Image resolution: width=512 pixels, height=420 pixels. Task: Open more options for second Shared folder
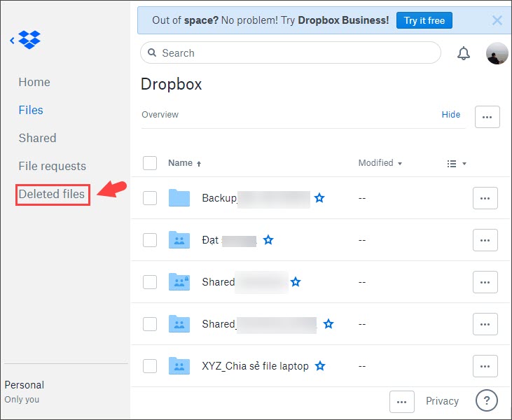click(485, 324)
